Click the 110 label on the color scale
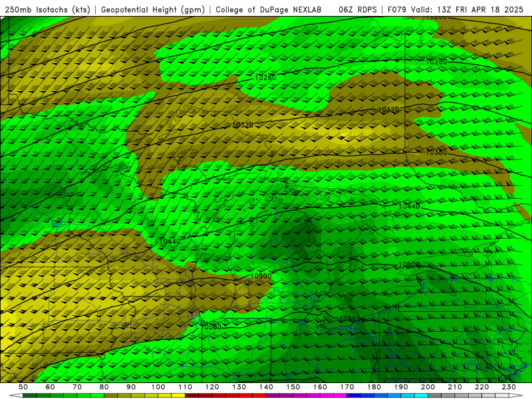 [x=186, y=387]
